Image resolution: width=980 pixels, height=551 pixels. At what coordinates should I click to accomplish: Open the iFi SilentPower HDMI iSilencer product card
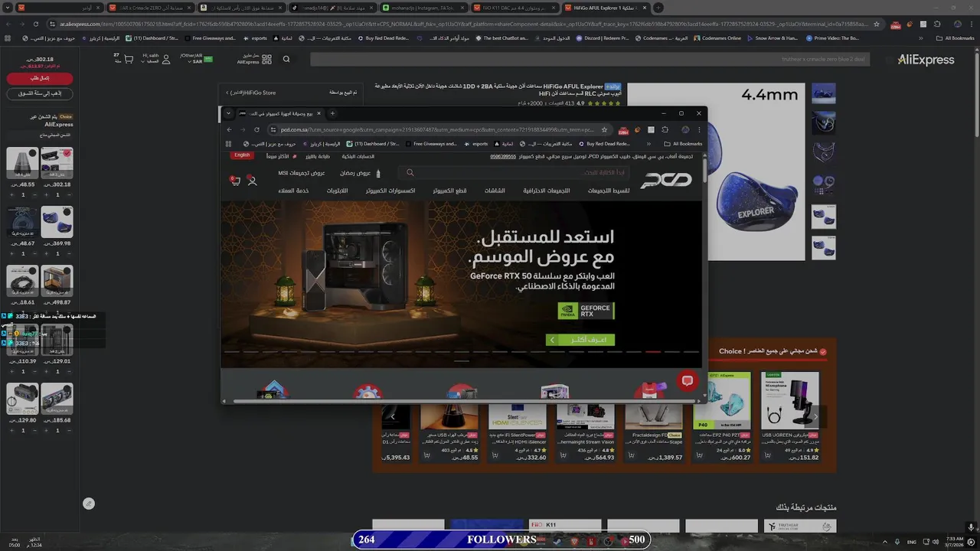point(517,432)
